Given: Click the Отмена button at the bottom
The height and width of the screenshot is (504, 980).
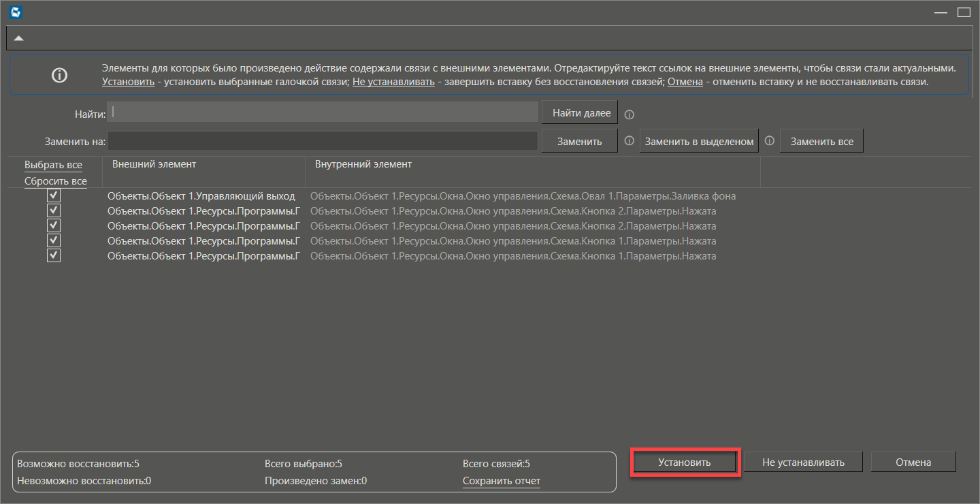Looking at the screenshot, I should point(913,462).
